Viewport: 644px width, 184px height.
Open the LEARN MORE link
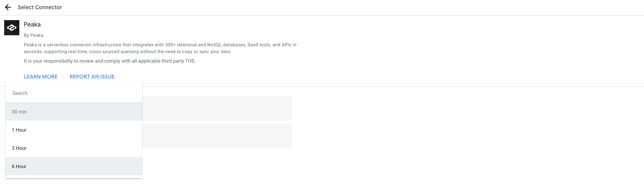[x=41, y=77]
